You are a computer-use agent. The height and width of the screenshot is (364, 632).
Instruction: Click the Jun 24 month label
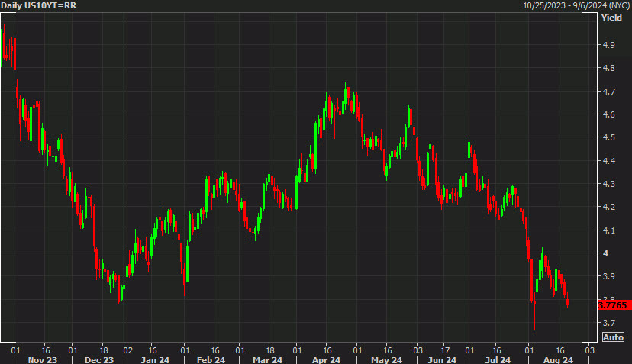tap(442, 359)
